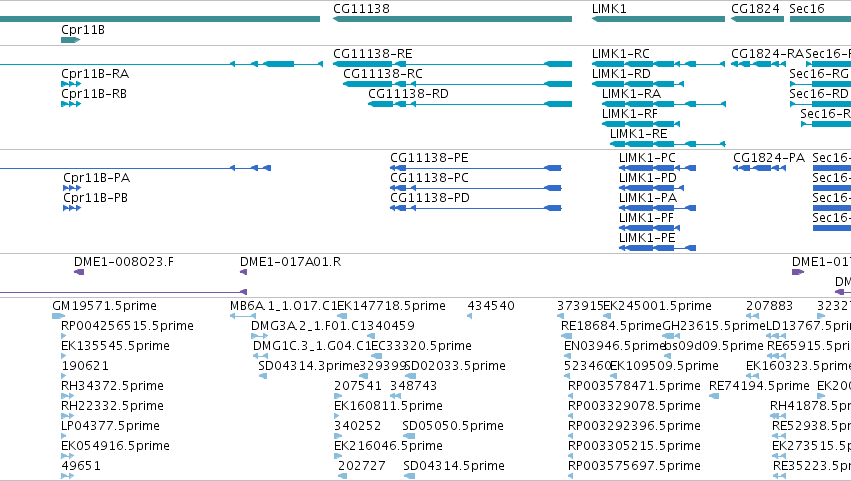Select the DMG1C.3_1.G04.C1 EST
The width and height of the screenshot is (851, 481).
click(261, 356)
